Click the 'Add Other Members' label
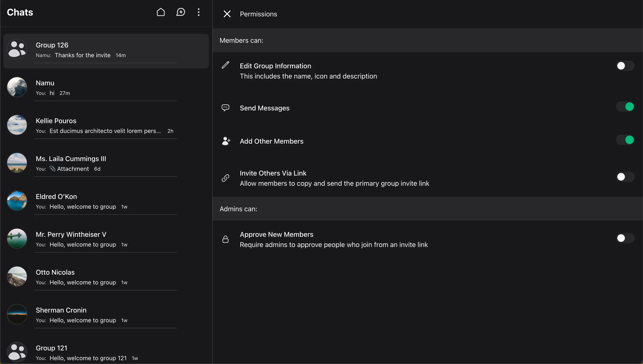 272,141
